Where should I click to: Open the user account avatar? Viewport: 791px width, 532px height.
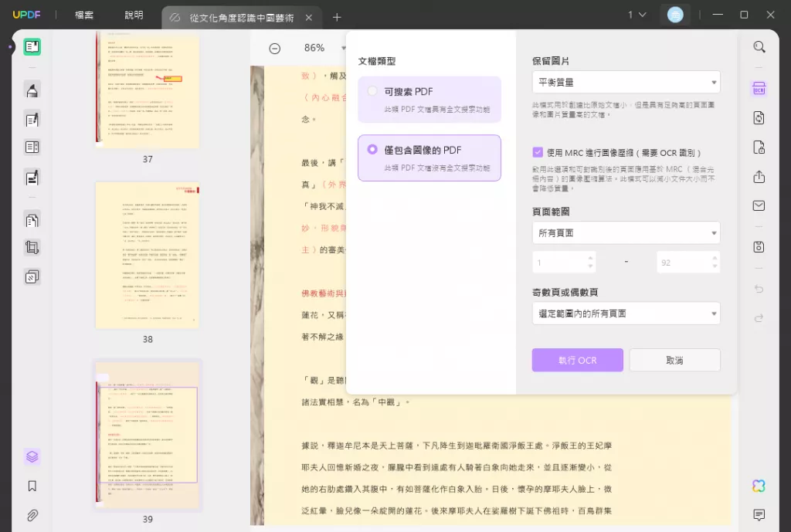pos(675,15)
